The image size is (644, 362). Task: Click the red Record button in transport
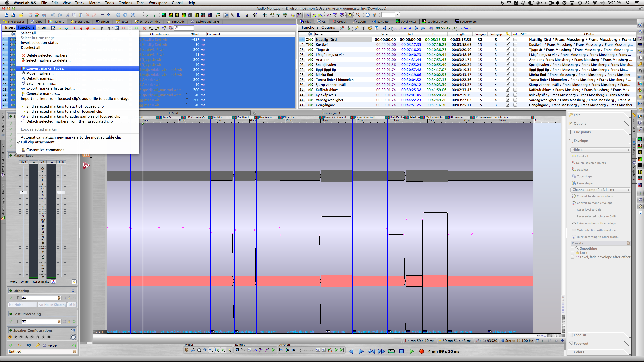[422, 351]
